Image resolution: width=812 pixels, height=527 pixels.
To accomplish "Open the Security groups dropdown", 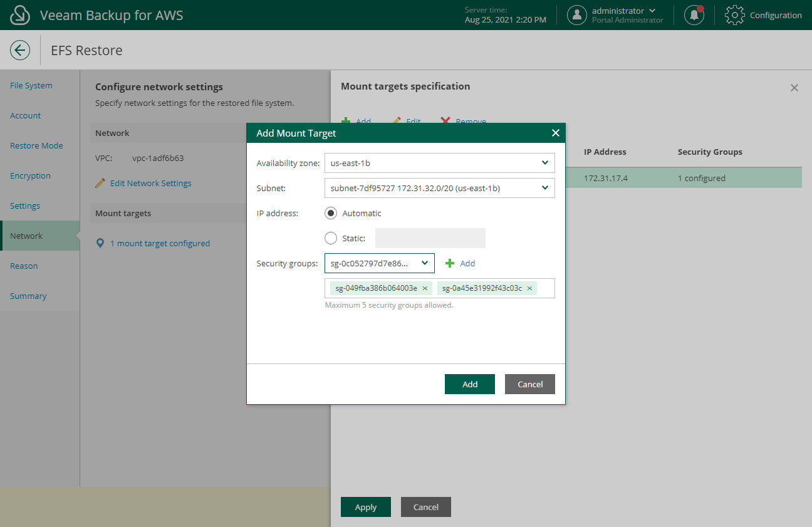I will [x=380, y=263].
